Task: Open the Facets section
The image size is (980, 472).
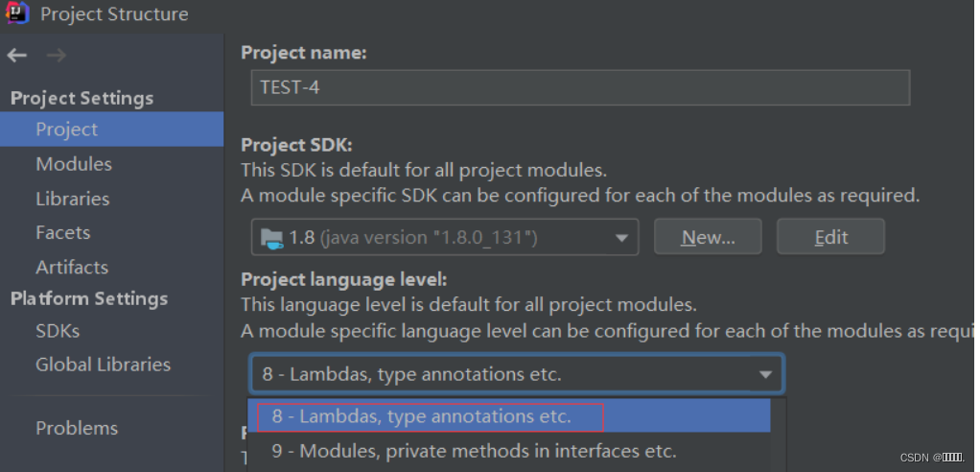Action: pos(63,232)
